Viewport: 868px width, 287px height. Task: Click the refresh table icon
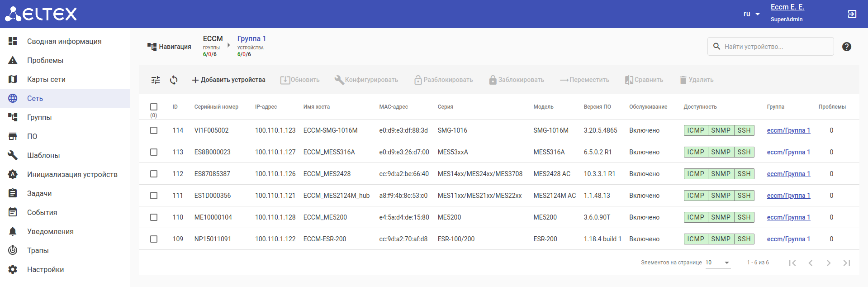click(x=174, y=80)
